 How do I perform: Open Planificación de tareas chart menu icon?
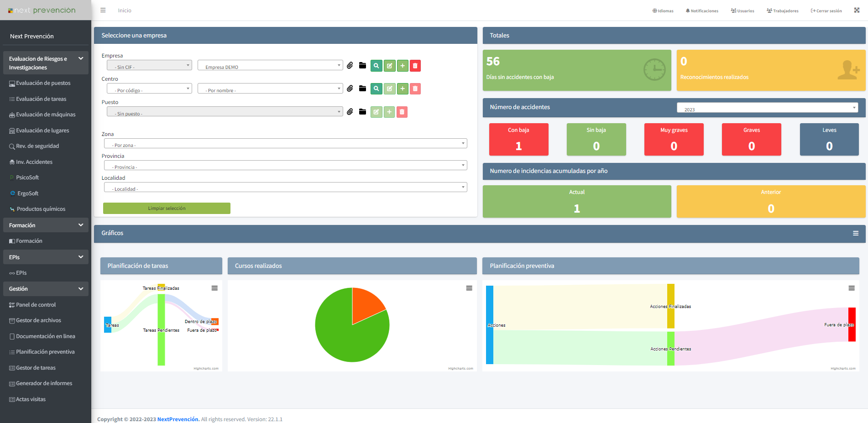(214, 288)
